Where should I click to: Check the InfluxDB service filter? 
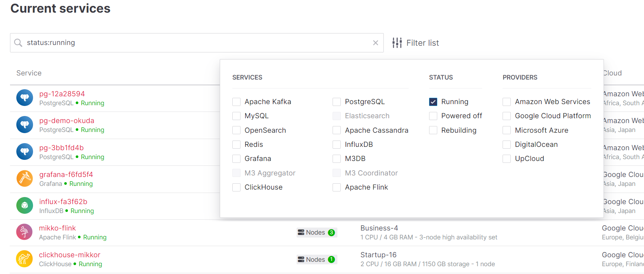click(337, 145)
